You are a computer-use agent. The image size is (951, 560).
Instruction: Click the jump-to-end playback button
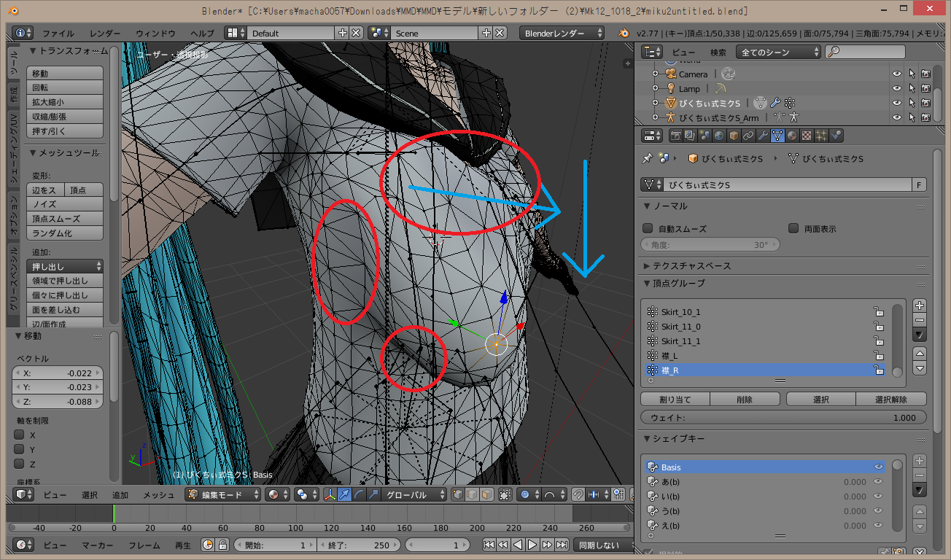tap(562, 545)
